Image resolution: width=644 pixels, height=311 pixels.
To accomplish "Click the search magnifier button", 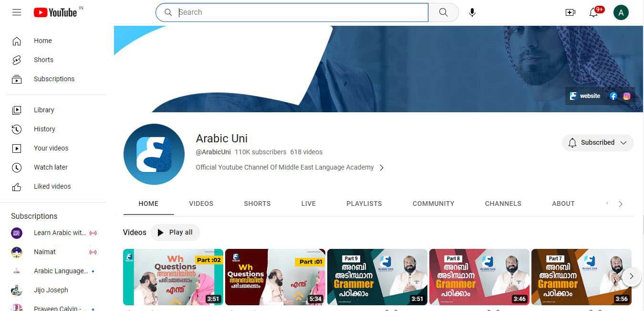I will tap(443, 12).
